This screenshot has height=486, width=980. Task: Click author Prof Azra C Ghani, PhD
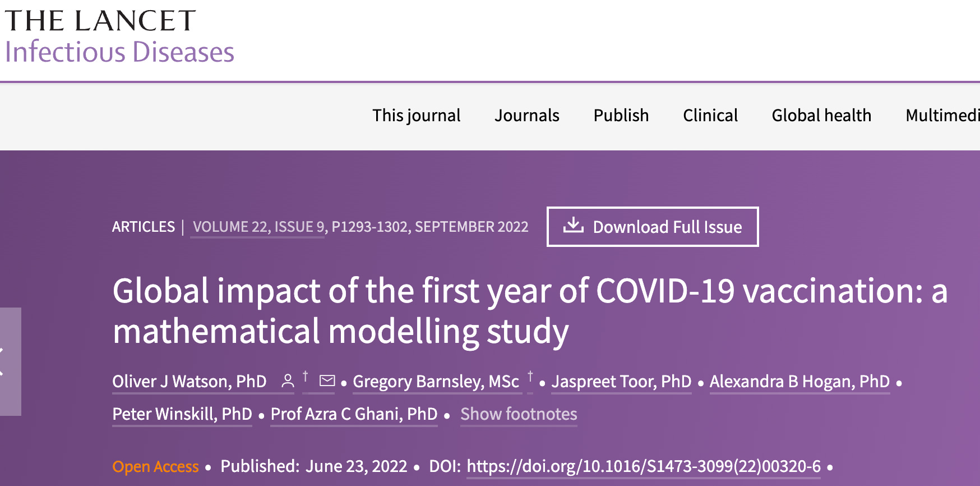354,414
